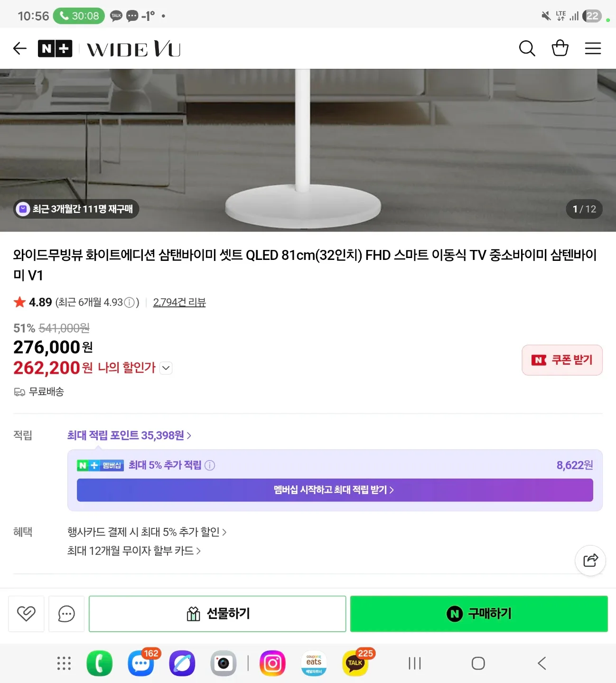Tap the back arrow icon

tap(19, 48)
